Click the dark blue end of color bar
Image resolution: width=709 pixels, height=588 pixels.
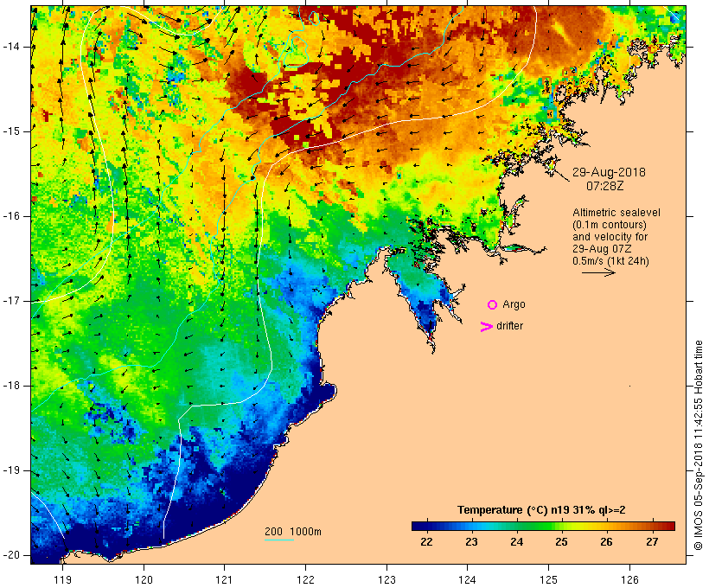tap(416, 526)
